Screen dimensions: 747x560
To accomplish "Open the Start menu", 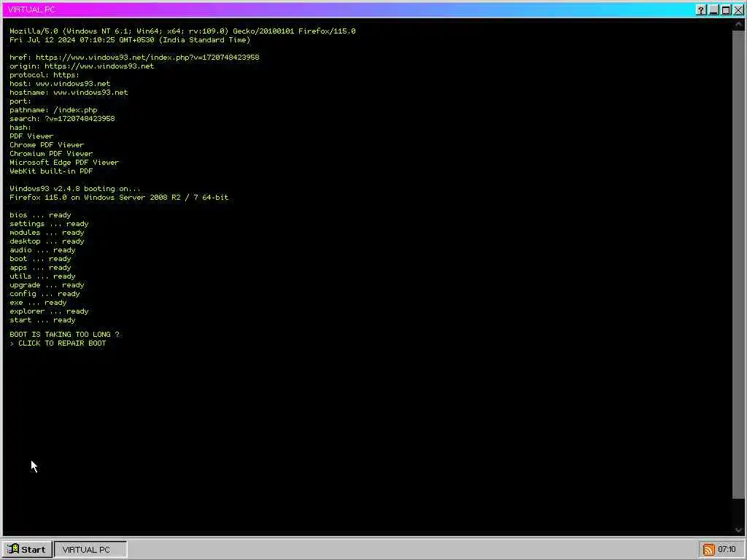I will coord(27,550).
